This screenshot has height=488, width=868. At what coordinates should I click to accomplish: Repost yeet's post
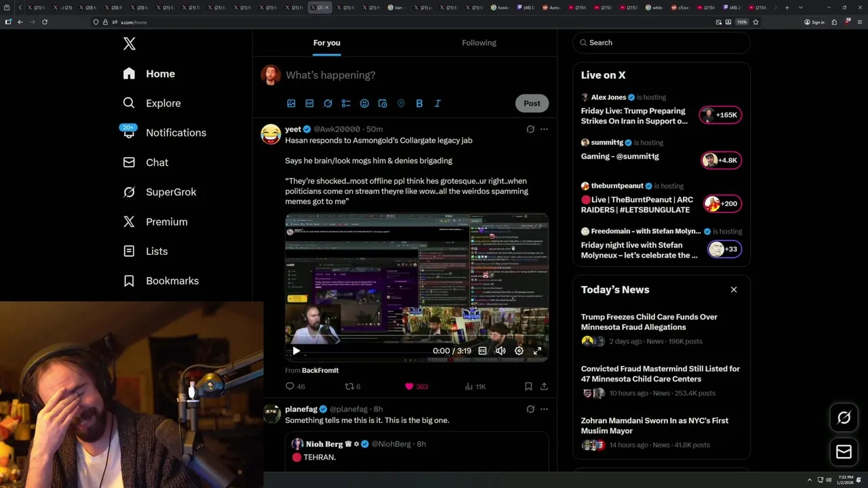(353, 386)
